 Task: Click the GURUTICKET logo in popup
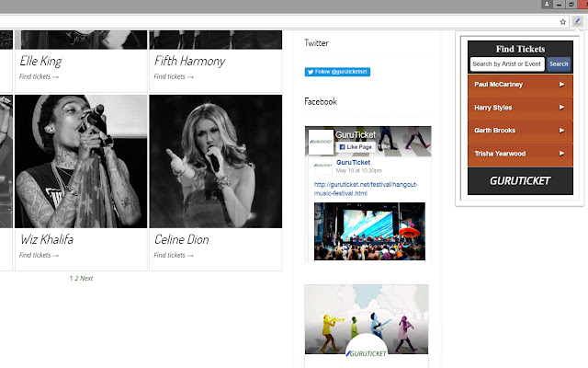[520, 181]
